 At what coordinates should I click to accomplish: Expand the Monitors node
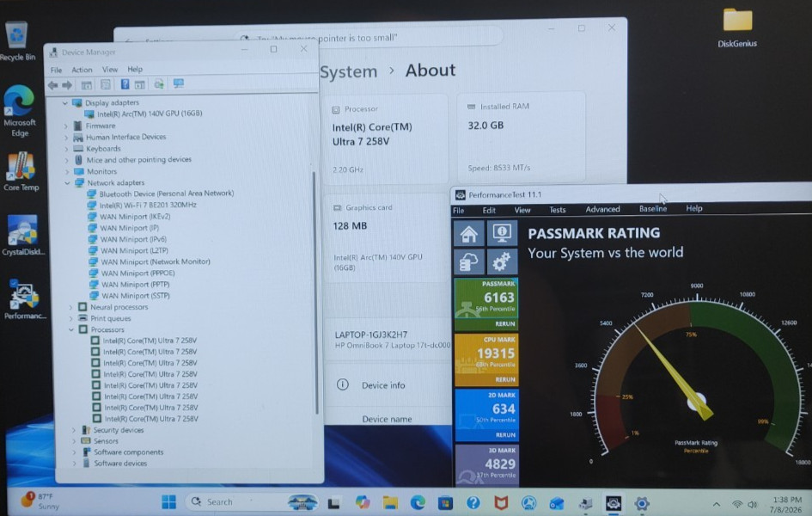[67, 171]
